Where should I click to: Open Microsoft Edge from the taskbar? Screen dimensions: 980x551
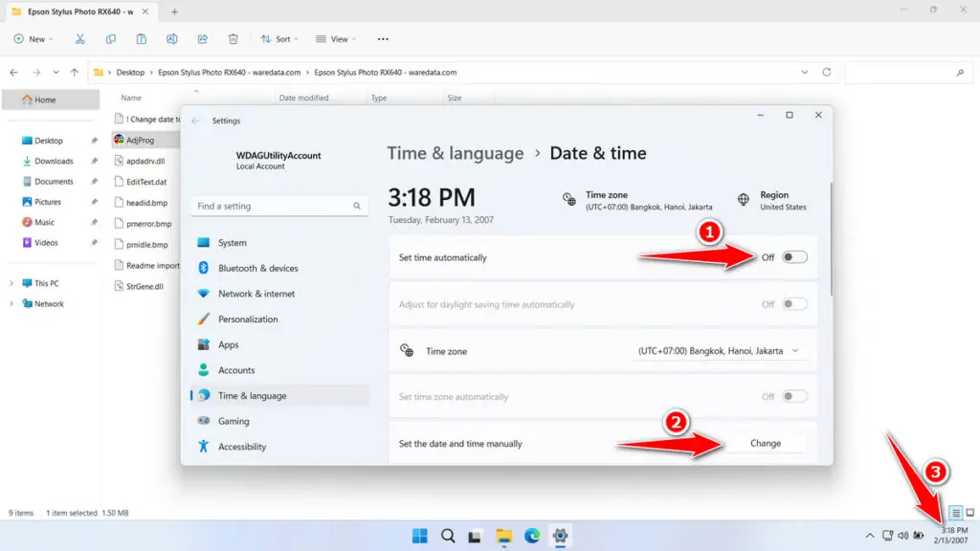point(531,536)
